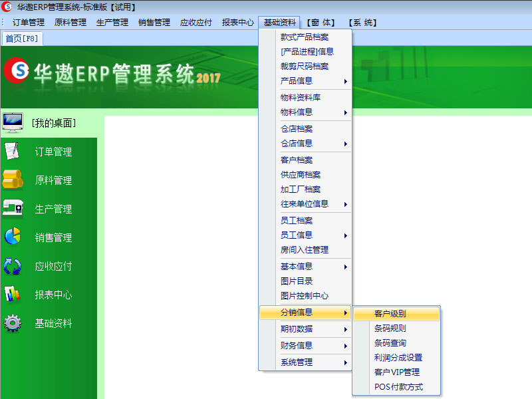Viewport: 532px width, 399px height.
Task: Click the red S app logo in title bar
Action: click(x=7, y=7)
